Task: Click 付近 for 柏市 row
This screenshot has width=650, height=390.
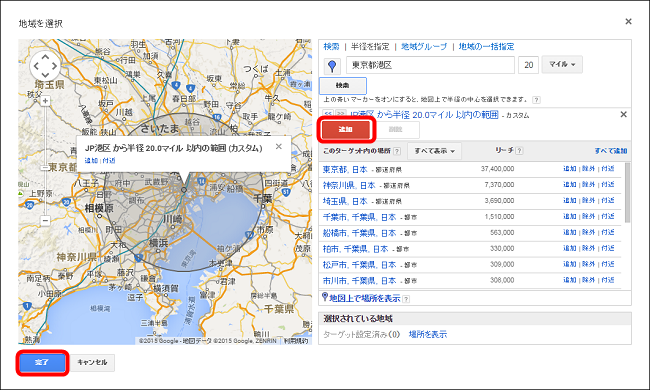Action: click(608, 248)
